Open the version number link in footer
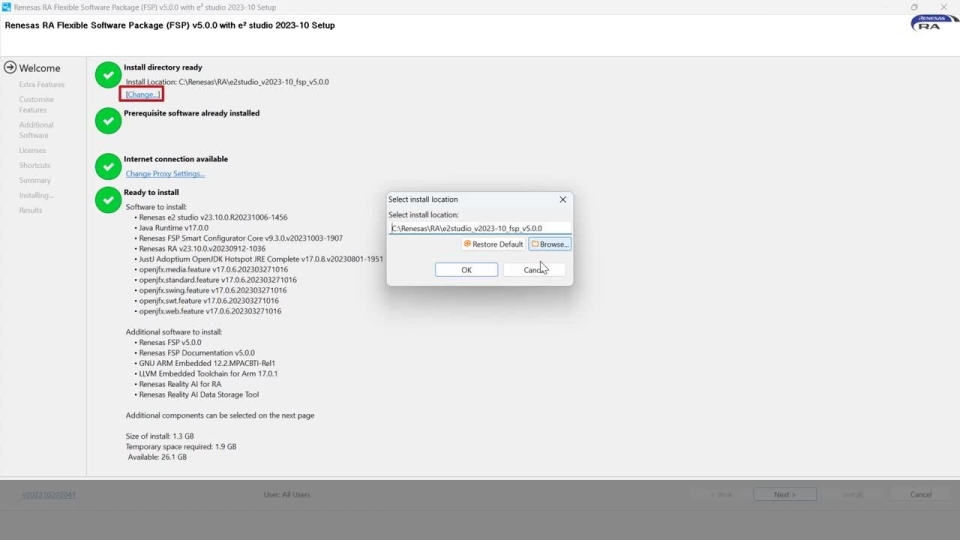The height and width of the screenshot is (540, 960). 48,495
